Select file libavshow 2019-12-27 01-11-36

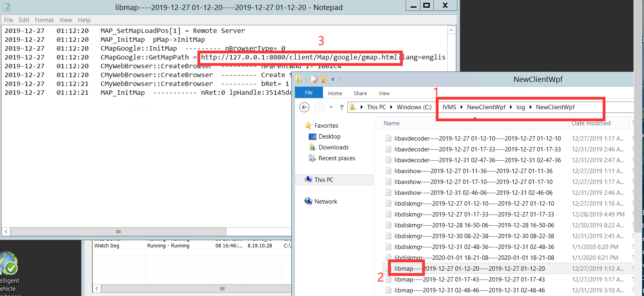(473, 171)
